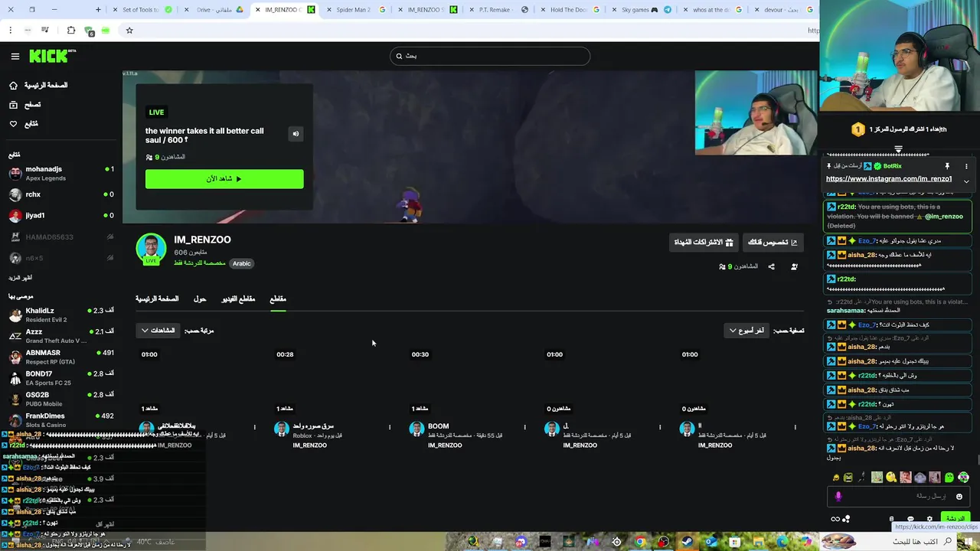
Task: Click the BotRix username in chat
Action: 892,166
